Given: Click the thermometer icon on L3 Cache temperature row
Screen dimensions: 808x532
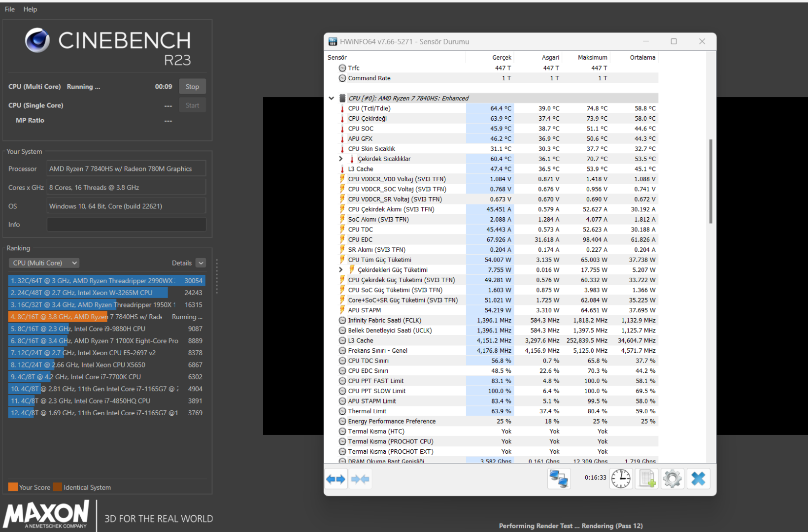Looking at the screenshot, I should pyautogui.click(x=342, y=169).
